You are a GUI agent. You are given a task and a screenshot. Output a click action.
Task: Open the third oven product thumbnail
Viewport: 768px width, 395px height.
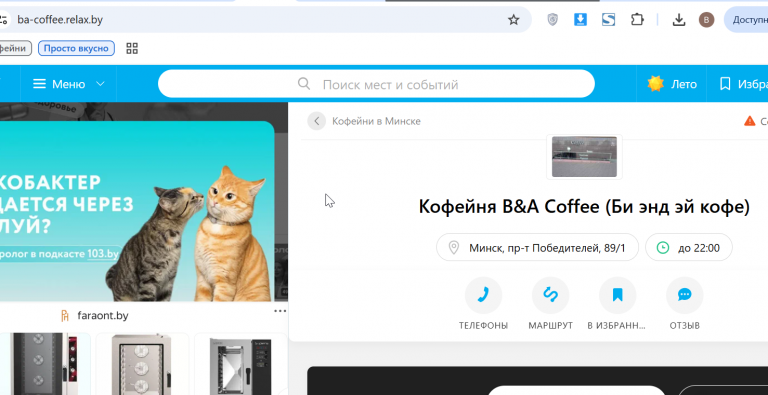[241, 364]
